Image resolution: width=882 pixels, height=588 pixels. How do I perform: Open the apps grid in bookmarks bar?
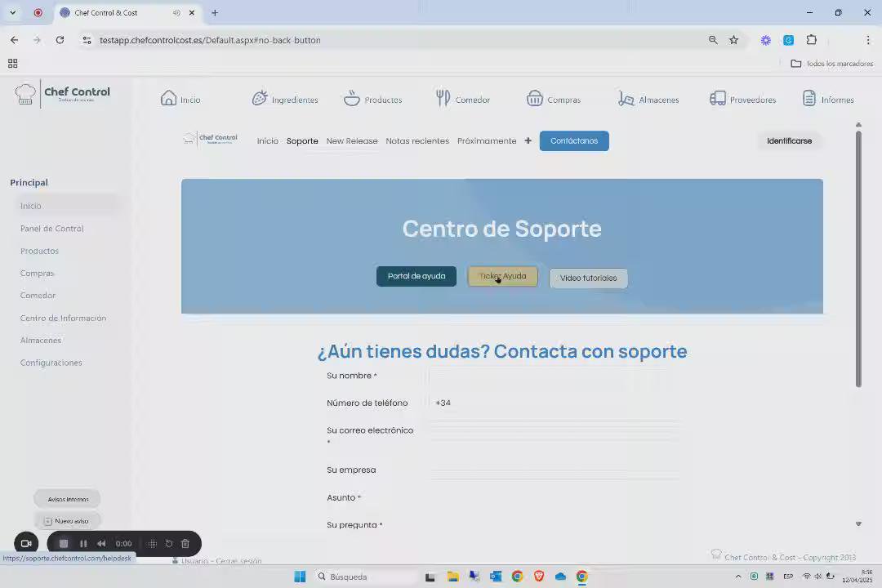click(x=12, y=64)
